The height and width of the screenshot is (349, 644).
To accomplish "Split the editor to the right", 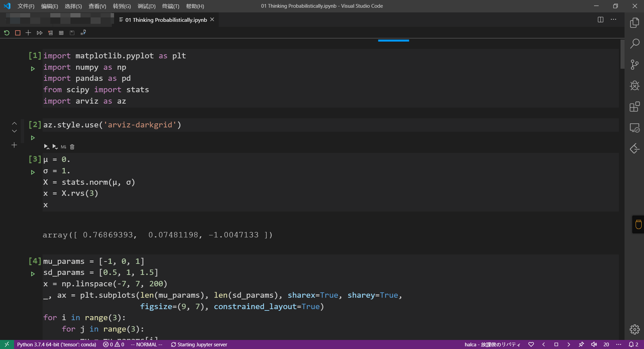I will tap(600, 20).
